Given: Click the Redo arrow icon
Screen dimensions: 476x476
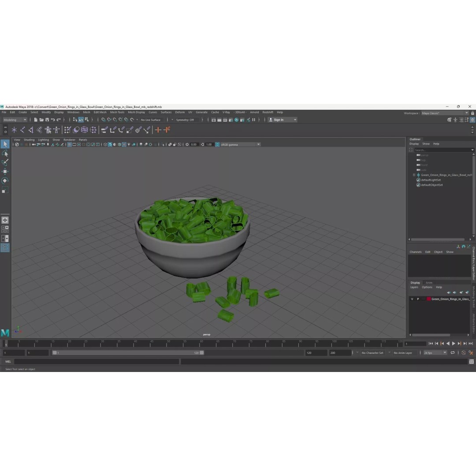Looking at the screenshot, I should (59, 119).
